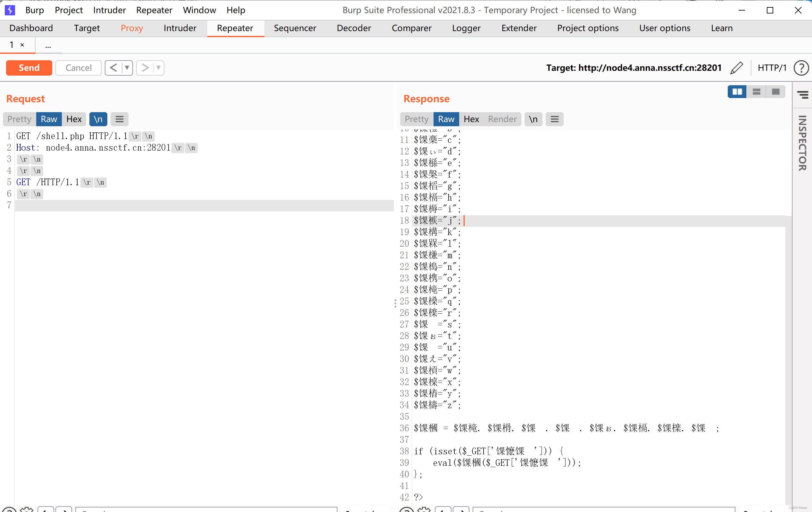
Task: Edit the target host using the pencil icon
Action: click(737, 68)
